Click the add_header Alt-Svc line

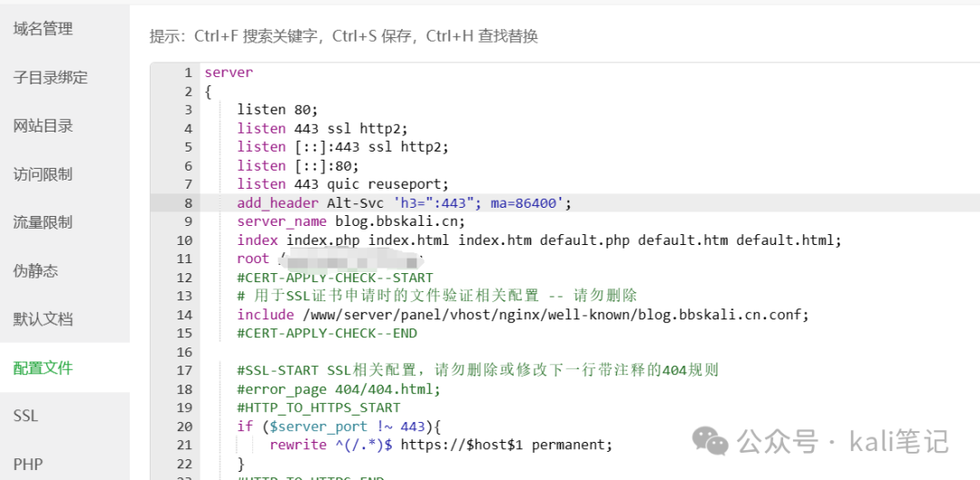(405, 203)
